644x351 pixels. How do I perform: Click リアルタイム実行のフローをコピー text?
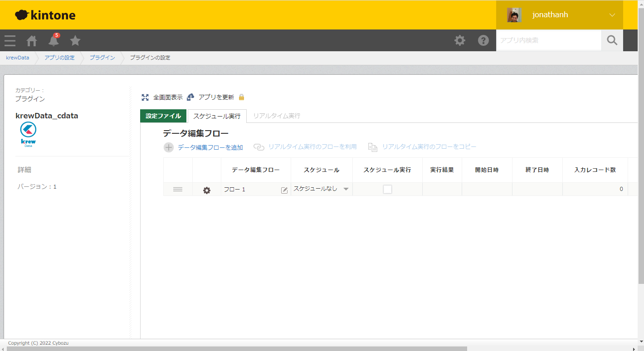[x=429, y=147]
